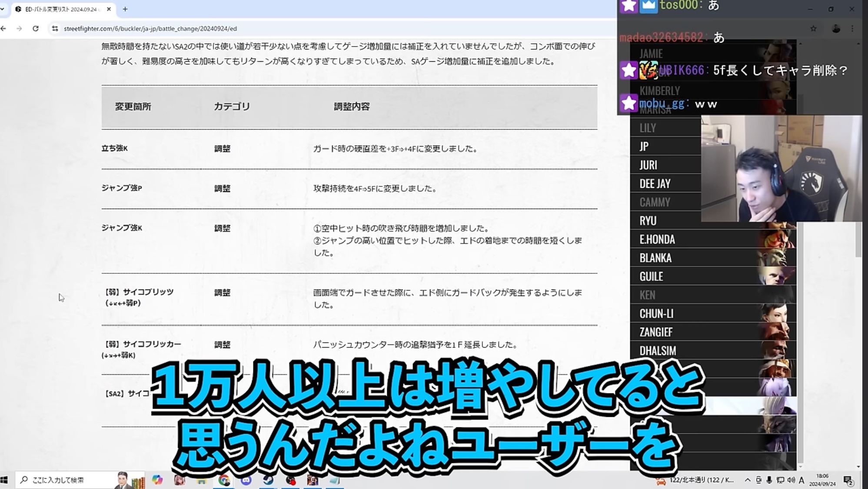Select JURI in the character list
Screen dimensions: 868x489
(x=665, y=165)
